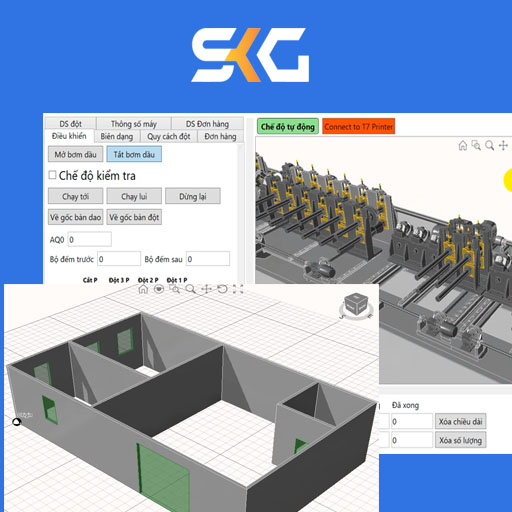Image resolution: width=512 pixels, height=512 pixels.
Task: Click the Đột 2 P column label
Action: 148,280
